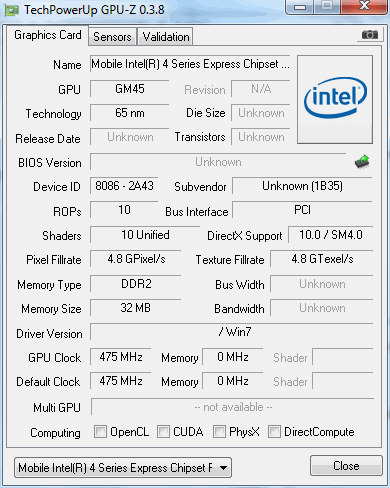Open the graphics card selection dropdown

pyautogui.click(x=123, y=467)
